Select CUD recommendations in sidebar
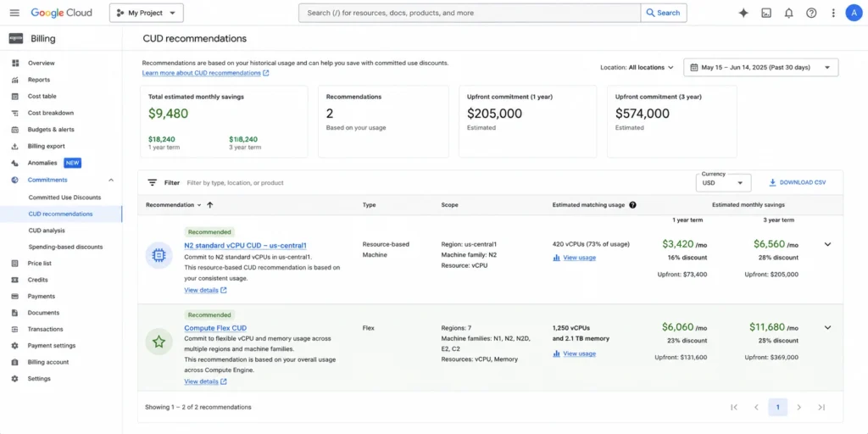This screenshot has width=868, height=434. (60, 214)
